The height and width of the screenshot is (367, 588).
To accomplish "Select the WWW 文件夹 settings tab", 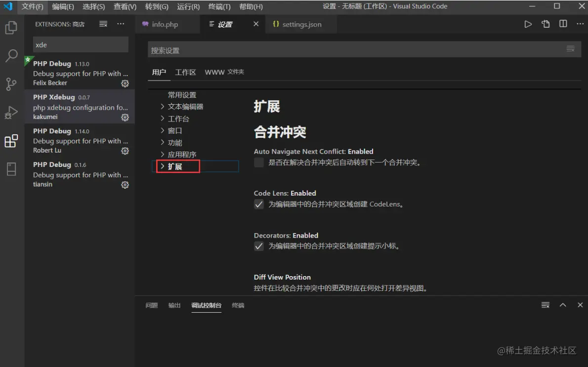I will tap(224, 72).
